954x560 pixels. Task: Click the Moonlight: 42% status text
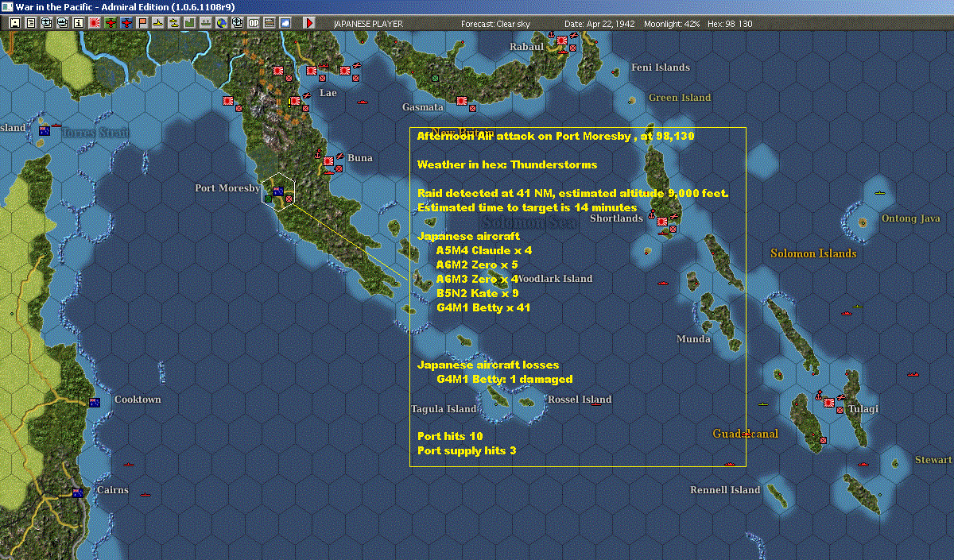[672, 24]
